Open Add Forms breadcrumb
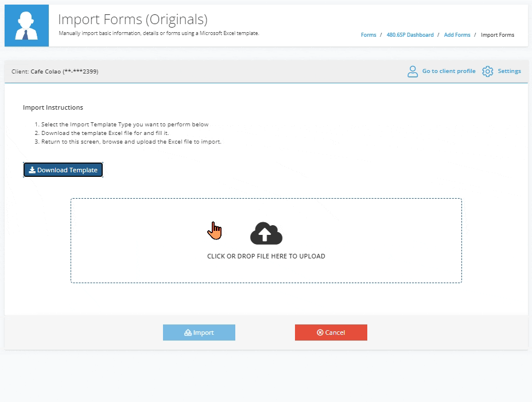This screenshot has width=532, height=402. (x=457, y=35)
